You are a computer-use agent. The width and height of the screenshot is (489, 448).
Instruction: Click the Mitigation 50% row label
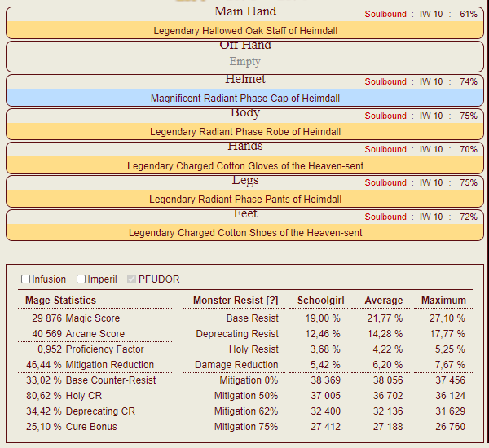pos(246,396)
